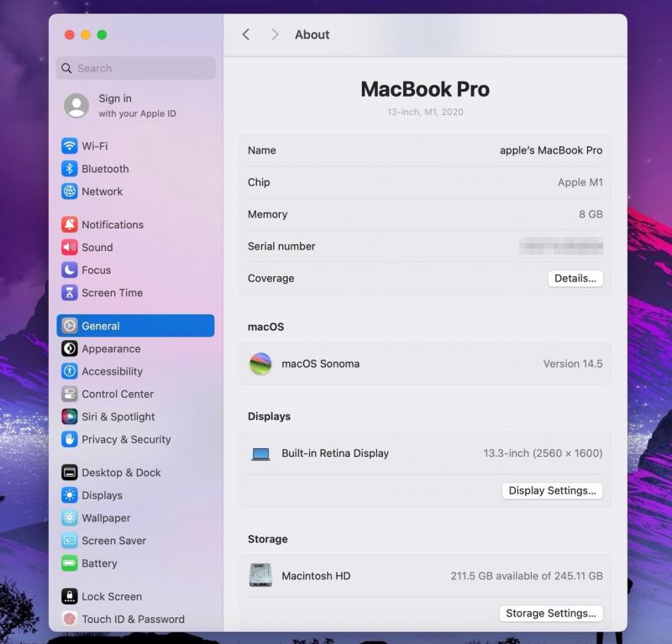Click the About page title
The image size is (672, 644).
312,34
